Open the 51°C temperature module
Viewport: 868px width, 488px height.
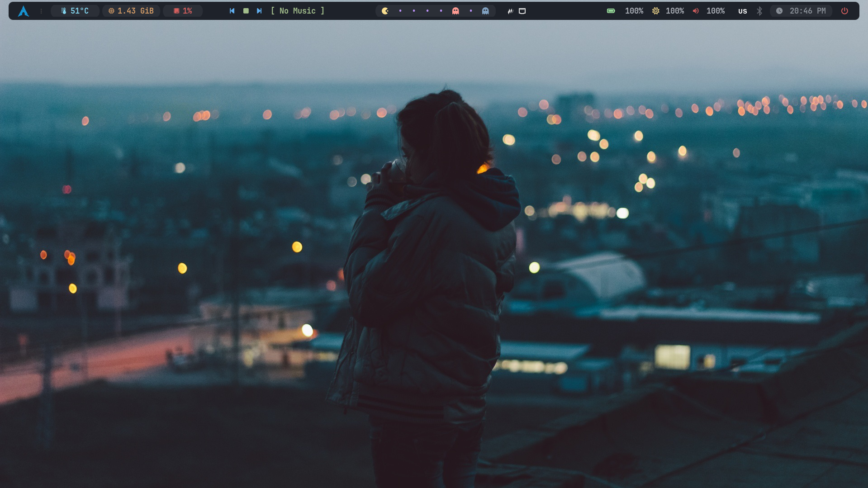tap(75, 11)
